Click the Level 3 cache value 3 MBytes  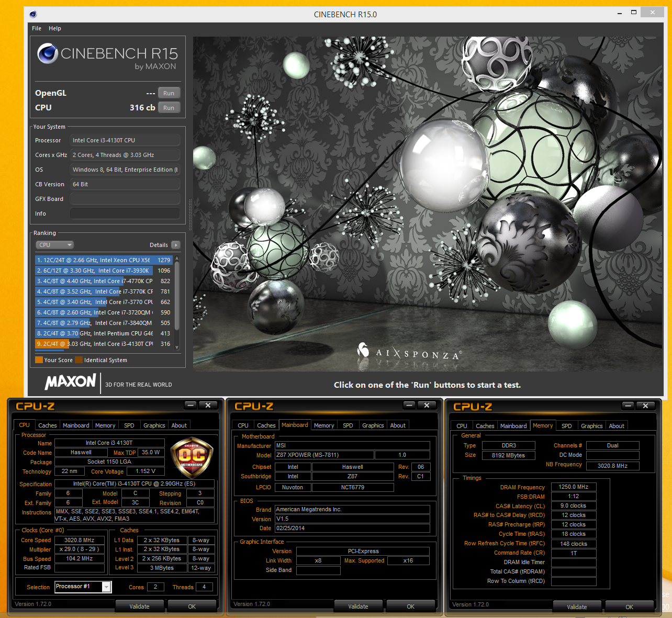click(162, 568)
